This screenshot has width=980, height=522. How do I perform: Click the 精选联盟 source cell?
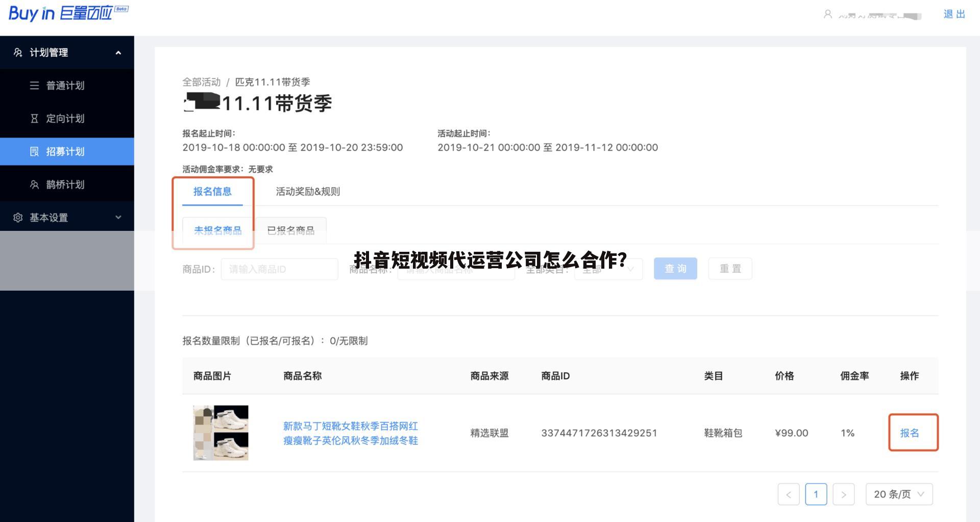click(489, 433)
